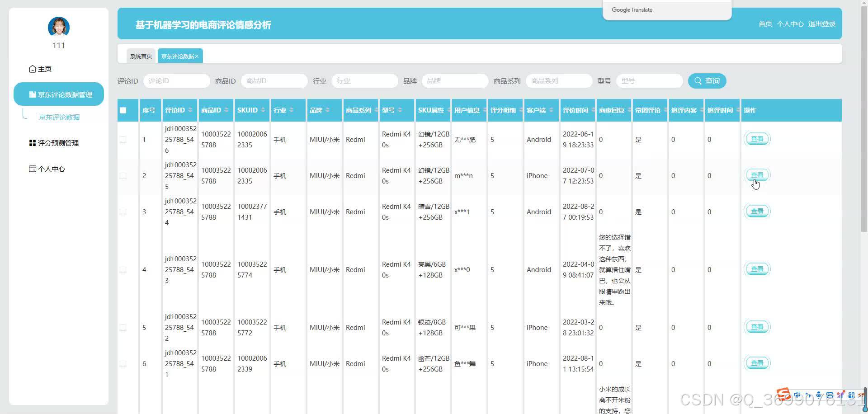868x414 pixels.
Task: Click 查看 button for row 1
Action: [757, 139]
